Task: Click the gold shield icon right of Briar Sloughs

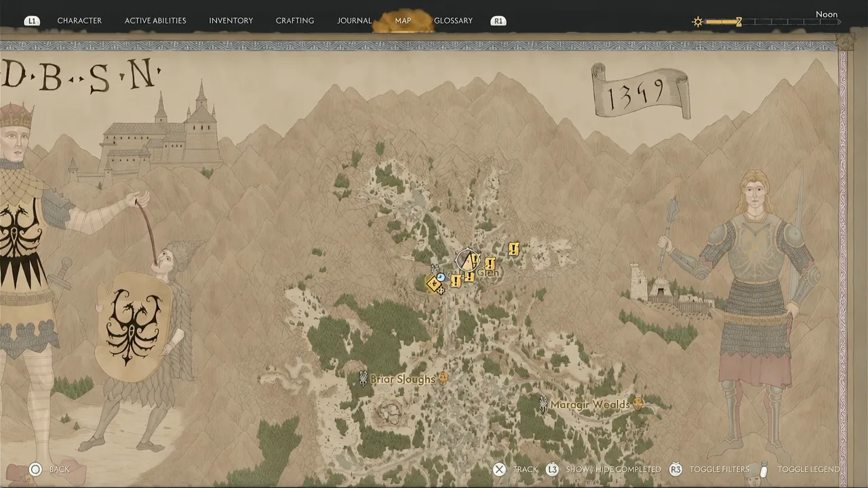Action: click(443, 378)
